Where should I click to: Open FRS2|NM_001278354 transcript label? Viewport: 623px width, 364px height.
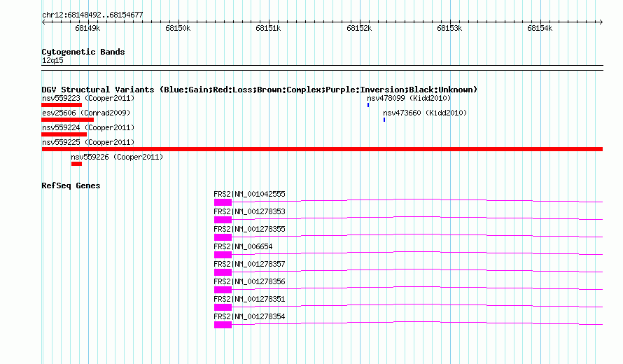249,316
